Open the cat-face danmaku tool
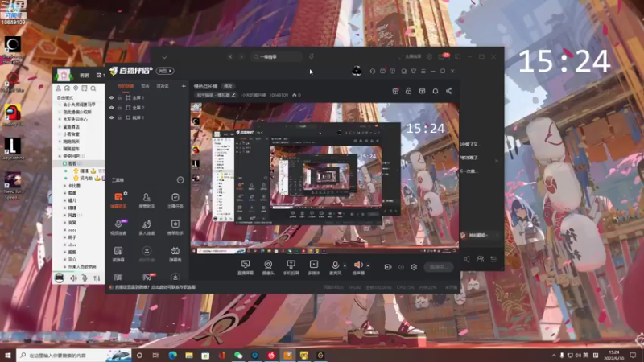The height and width of the screenshot is (362, 644). (175, 253)
